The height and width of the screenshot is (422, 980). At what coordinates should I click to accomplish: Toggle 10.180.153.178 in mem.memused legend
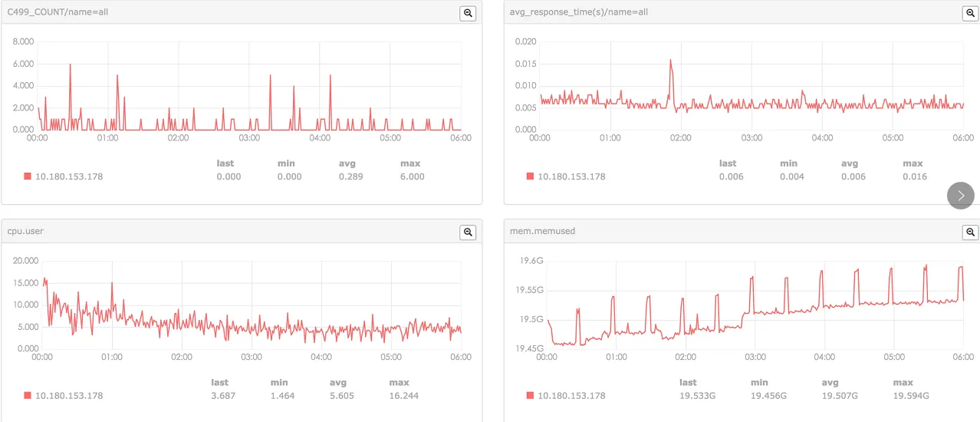[571, 395]
